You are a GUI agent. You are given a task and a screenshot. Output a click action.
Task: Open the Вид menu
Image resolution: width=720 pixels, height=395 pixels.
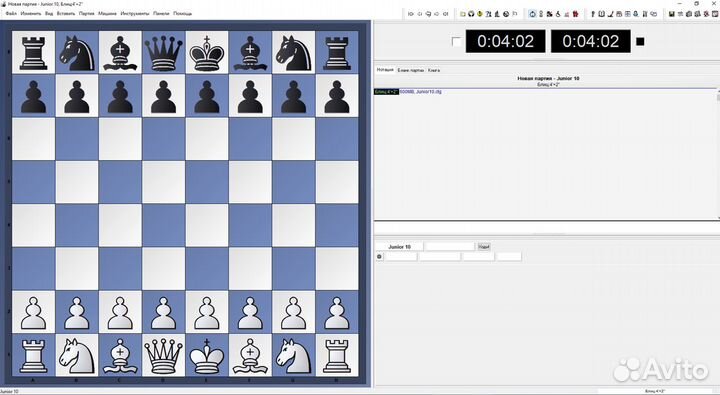[x=49, y=14]
